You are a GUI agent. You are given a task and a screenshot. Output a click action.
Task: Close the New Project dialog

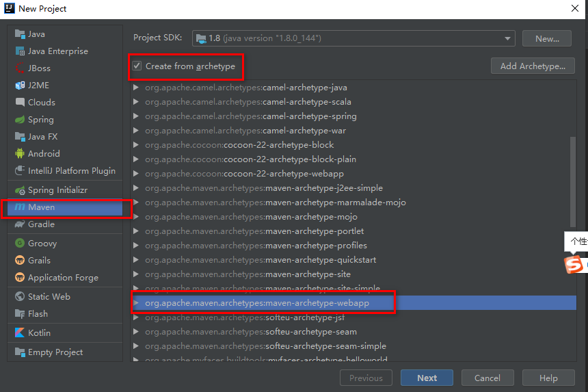(574, 8)
